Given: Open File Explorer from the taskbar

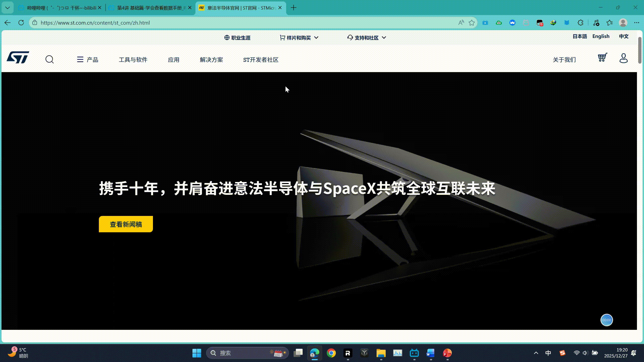Looking at the screenshot, I should pyautogui.click(x=381, y=353).
